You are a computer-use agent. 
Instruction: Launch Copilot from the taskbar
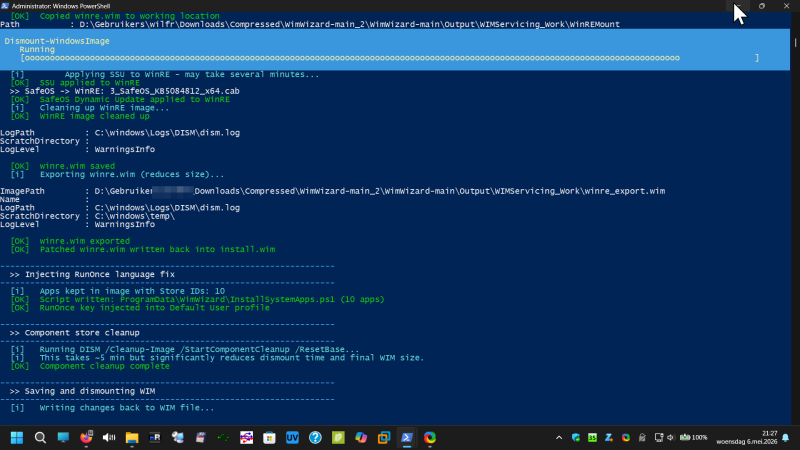pos(361,437)
